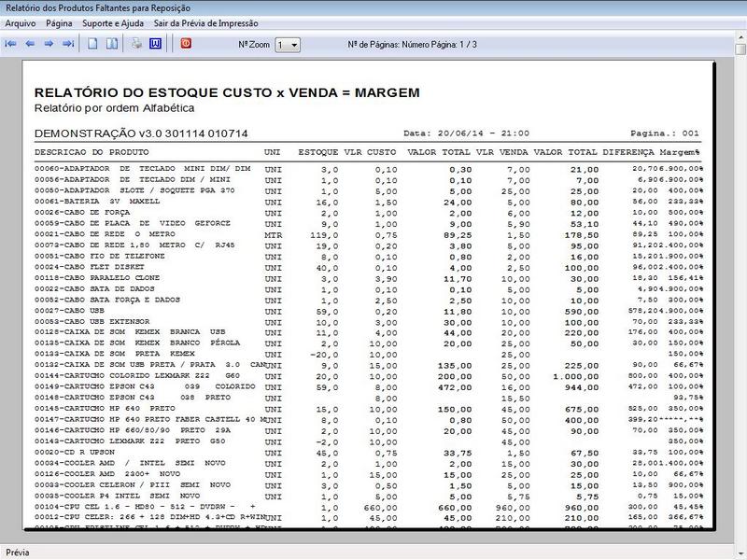Image resolution: width=747 pixels, height=560 pixels.
Task: Click the Margem% column header
Action: pyautogui.click(x=680, y=152)
